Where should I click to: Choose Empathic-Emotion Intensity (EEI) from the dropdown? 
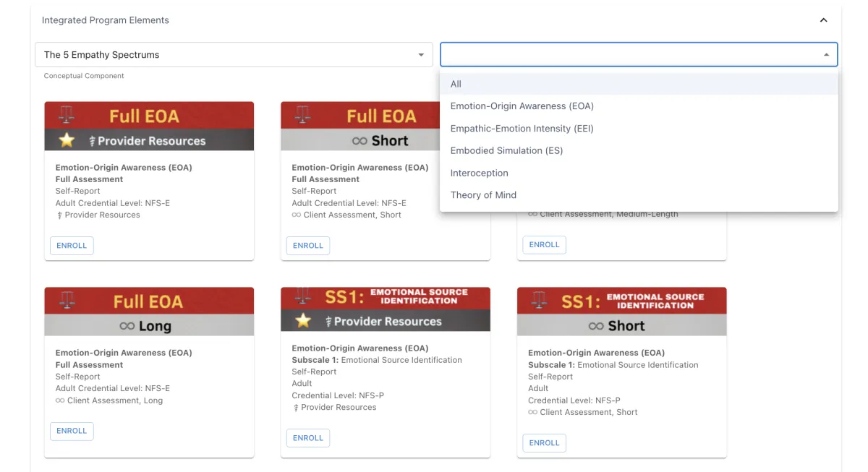[x=522, y=128]
